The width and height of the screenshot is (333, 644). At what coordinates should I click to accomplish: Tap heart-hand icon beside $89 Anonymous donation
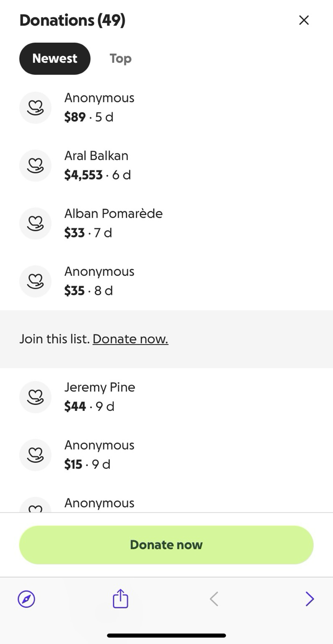(35, 108)
